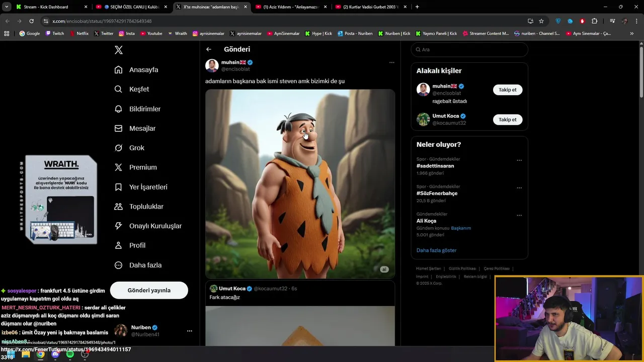Open Discord from the taskbar
This screenshot has height=362, width=644.
(x=55, y=354)
